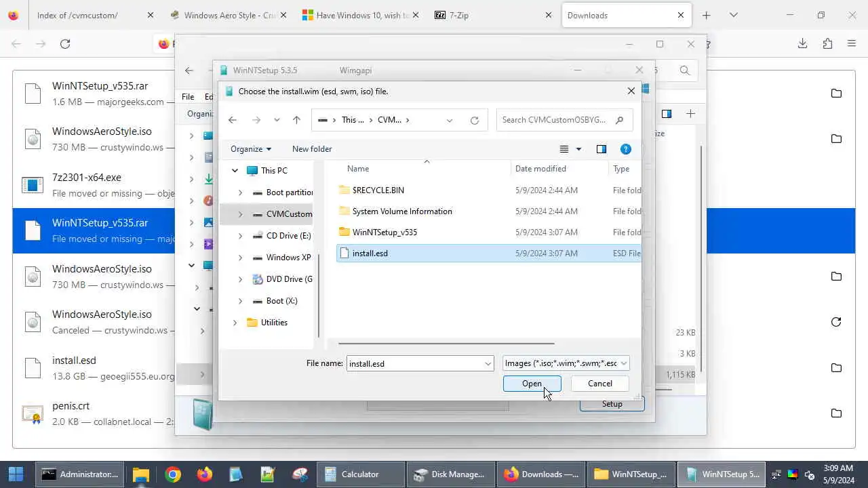The image size is (868, 488).
Task: Expand the Boot (X:) node
Action: pos(240,301)
